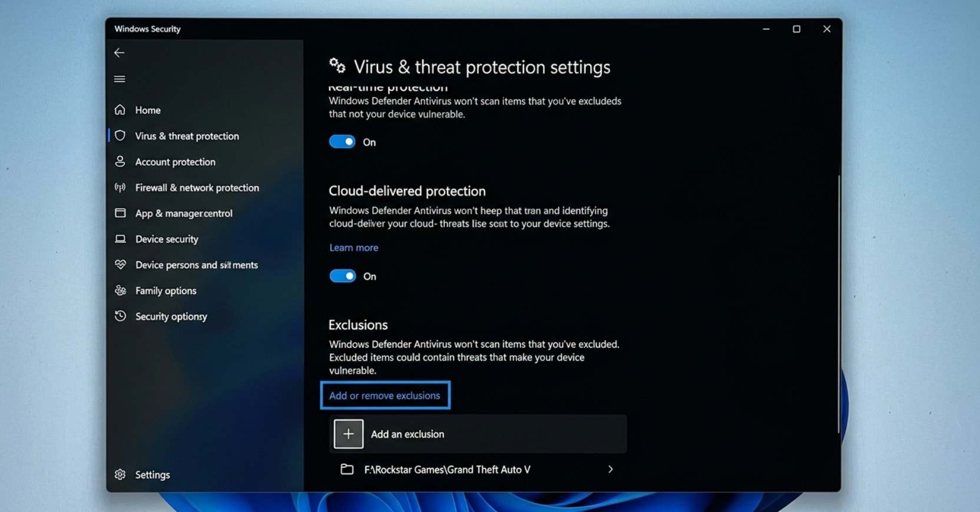Screen dimensions: 980x512
Task: Select the Settings gear icon
Action: pos(120,474)
